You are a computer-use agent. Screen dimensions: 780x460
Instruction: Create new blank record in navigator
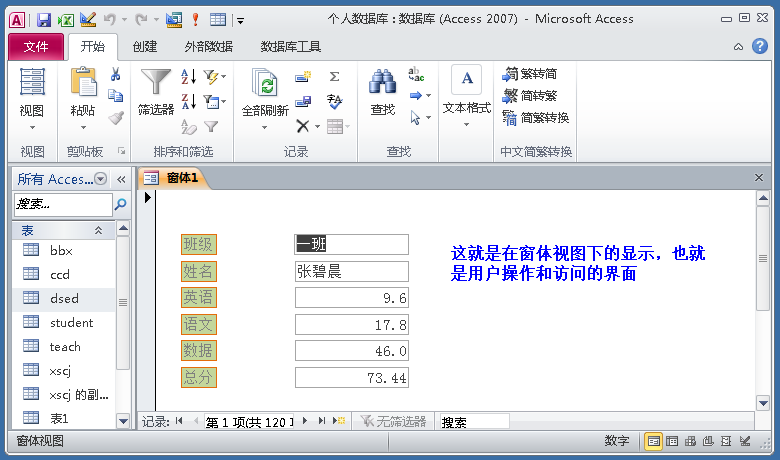click(x=340, y=421)
